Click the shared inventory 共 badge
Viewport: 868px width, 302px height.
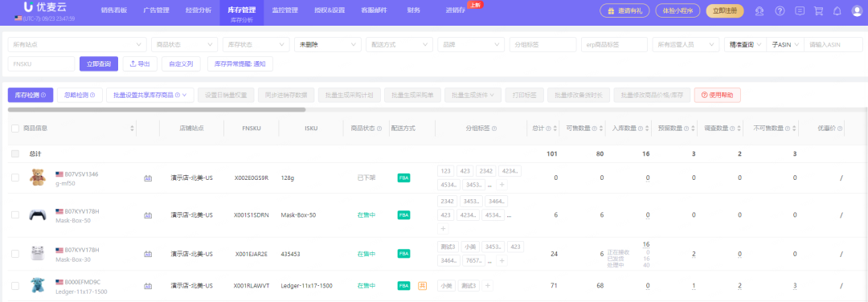[423, 285]
